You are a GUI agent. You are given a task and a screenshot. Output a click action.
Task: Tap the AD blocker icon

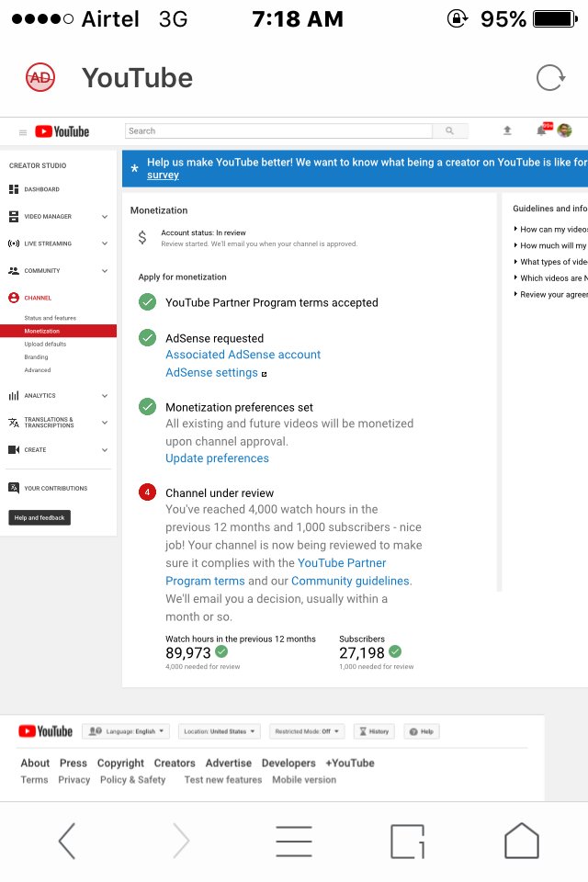(x=40, y=77)
